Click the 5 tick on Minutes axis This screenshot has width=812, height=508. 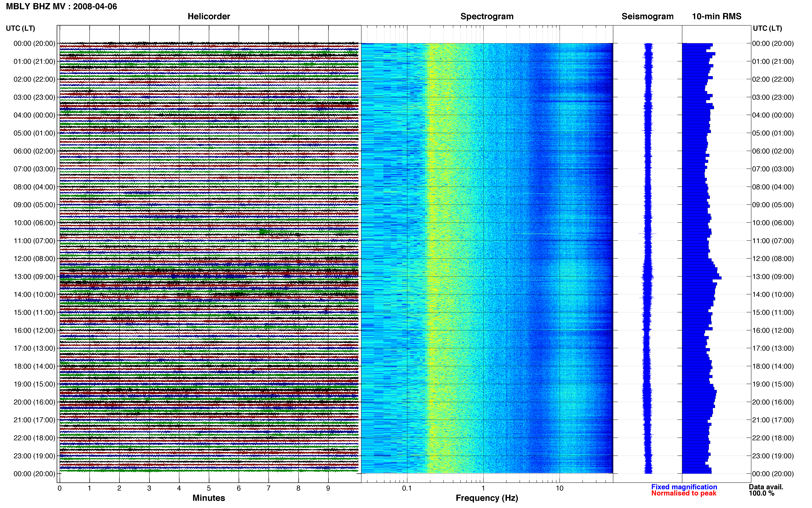click(x=209, y=488)
